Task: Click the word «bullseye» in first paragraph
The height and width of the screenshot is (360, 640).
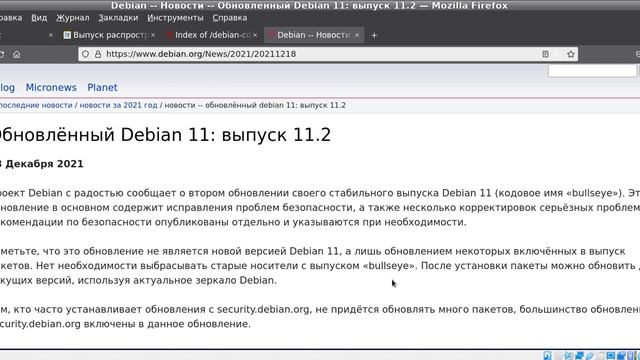Action: tap(592, 193)
